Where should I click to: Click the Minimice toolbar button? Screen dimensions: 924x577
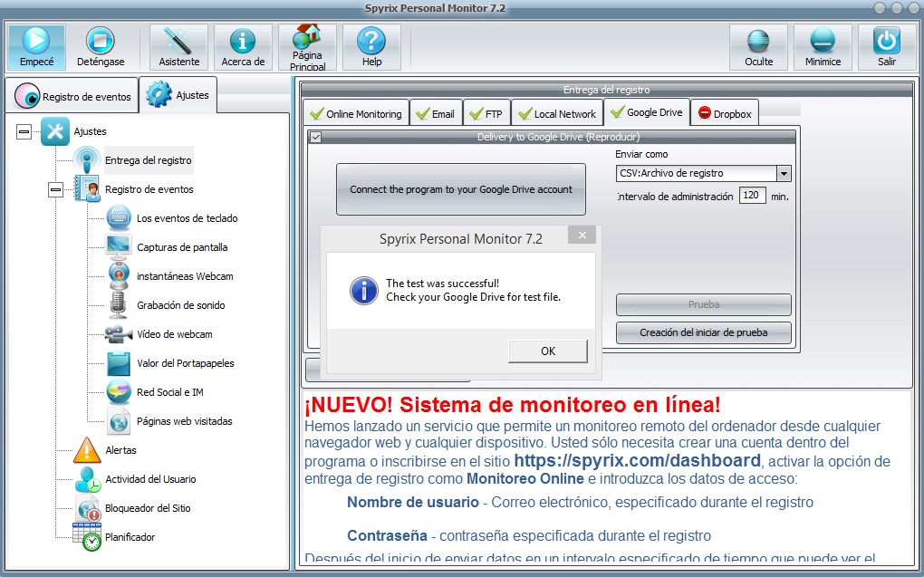pyautogui.click(x=823, y=47)
